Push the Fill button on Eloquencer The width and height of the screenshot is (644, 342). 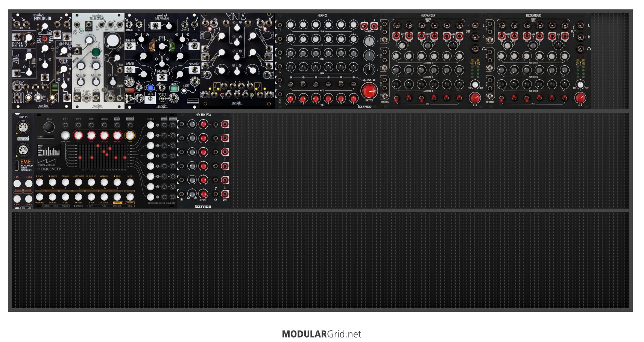pos(130,182)
